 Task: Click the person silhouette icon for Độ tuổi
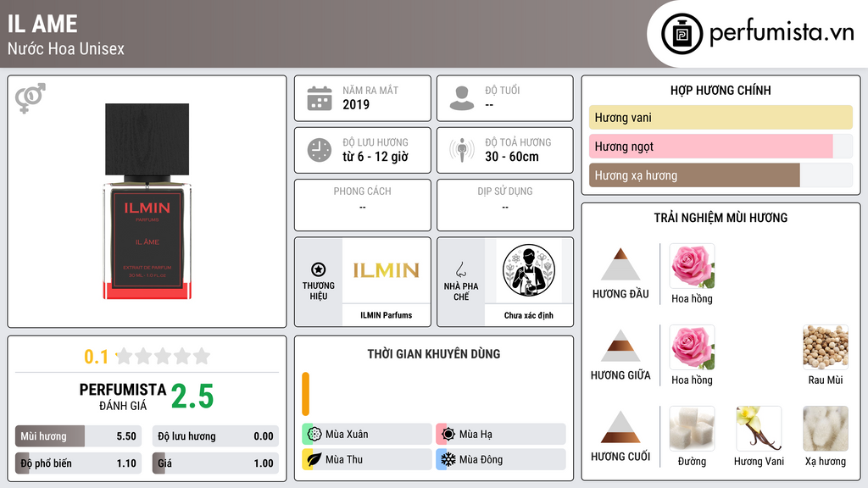(462, 98)
